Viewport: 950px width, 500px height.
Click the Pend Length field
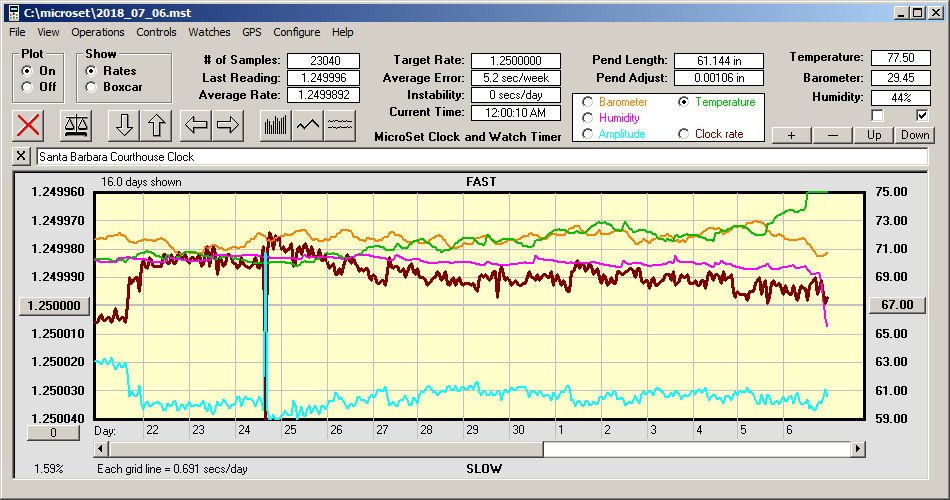(x=719, y=61)
